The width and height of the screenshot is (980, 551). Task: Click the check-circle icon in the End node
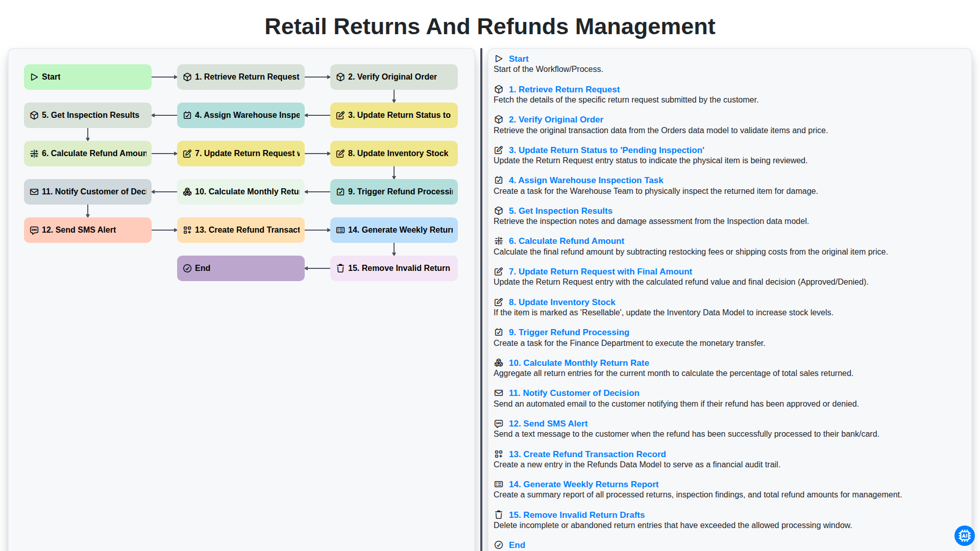[x=187, y=268]
